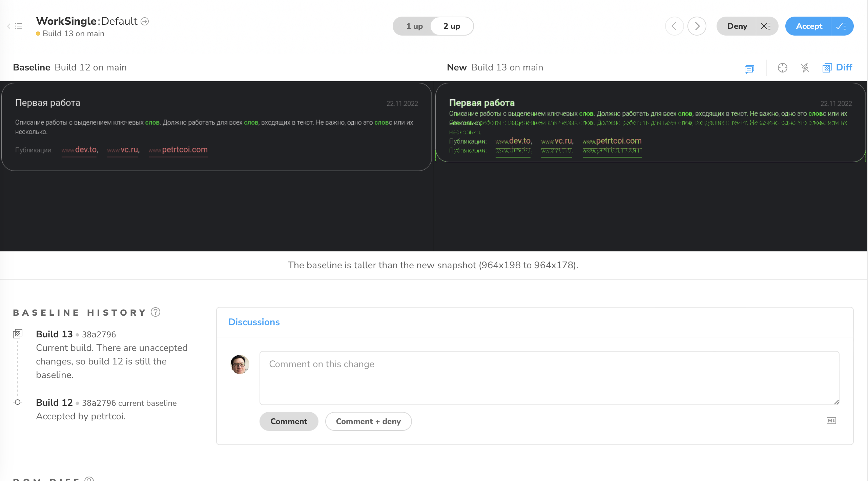
Task: Toggle the strobe diff lightning icon
Action: [805, 68]
